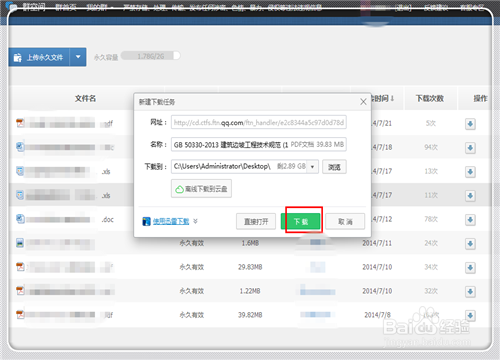Click the 直接打开 button
Viewport: 500px width, 360px height.
click(256, 221)
